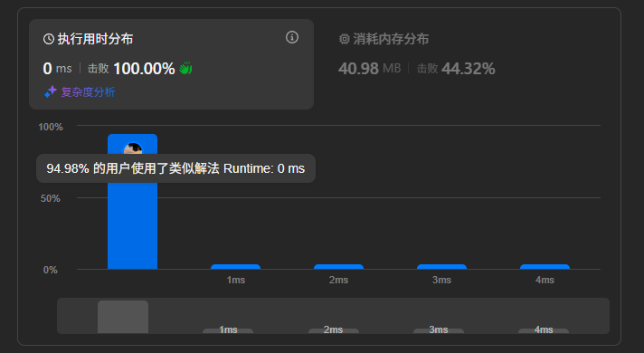Click the 2ms bar in the chart
This screenshot has width=644, height=353.
pos(338,267)
